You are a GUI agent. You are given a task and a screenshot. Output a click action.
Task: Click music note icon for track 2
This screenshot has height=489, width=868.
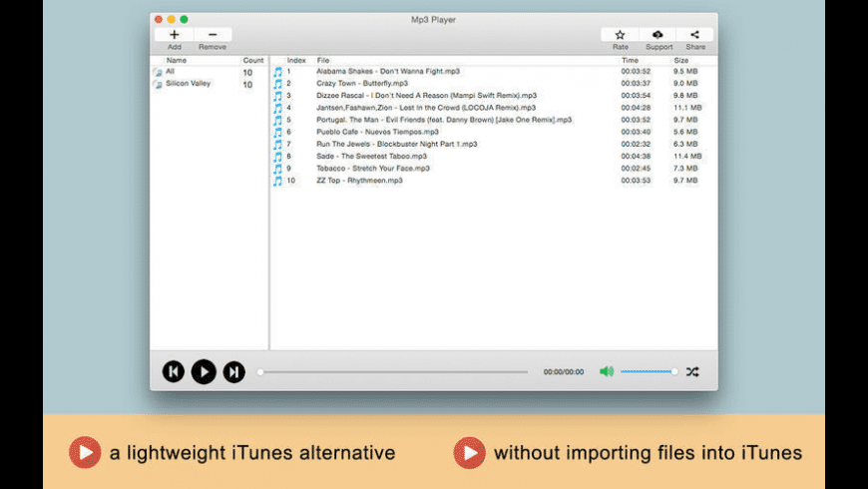click(278, 84)
